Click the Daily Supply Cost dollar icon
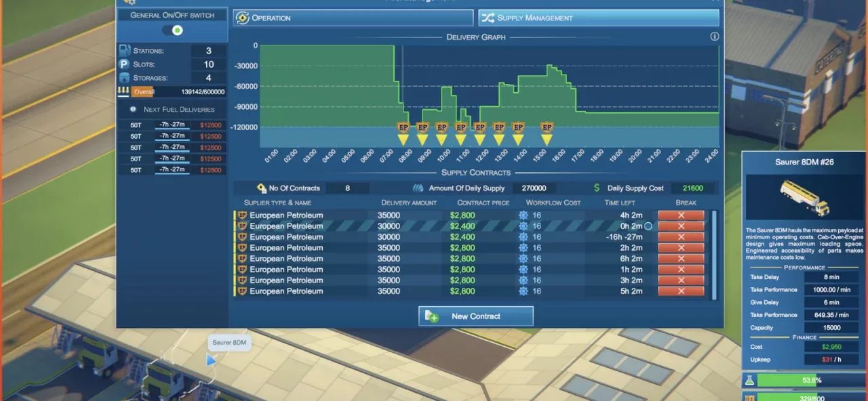Image resolution: width=868 pixels, height=401 pixels. (597, 188)
